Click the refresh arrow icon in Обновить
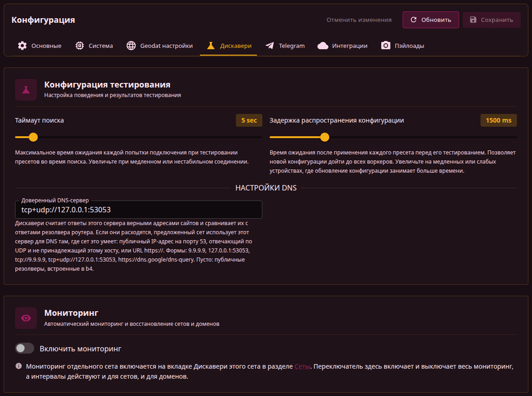This screenshot has height=396, width=532. click(x=413, y=20)
